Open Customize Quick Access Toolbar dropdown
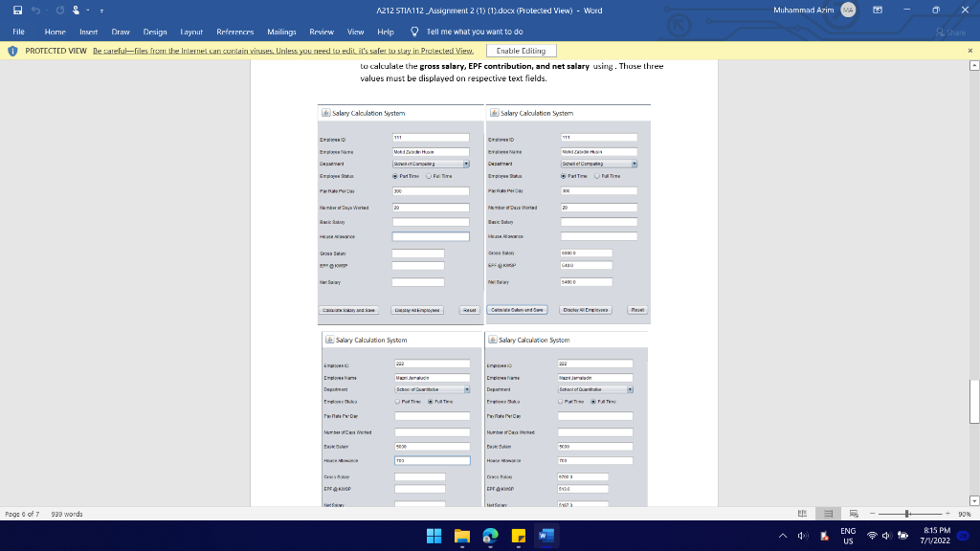Image resolution: width=980 pixels, height=551 pixels. [x=101, y=11]
